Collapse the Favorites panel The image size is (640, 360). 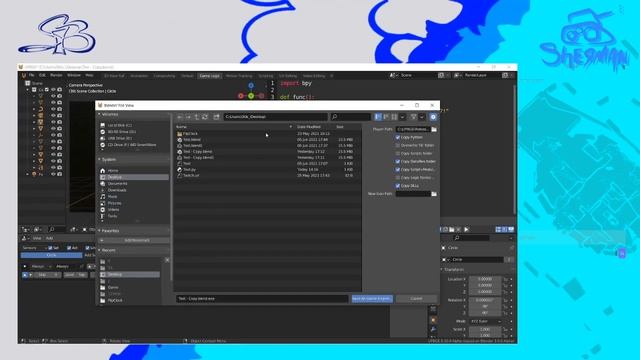pos(99,231)
